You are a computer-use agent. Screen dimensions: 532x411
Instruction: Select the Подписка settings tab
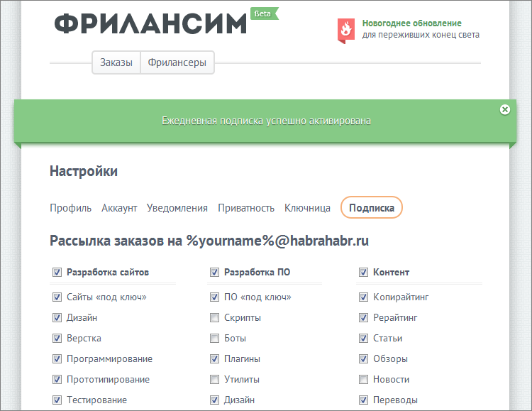tap(372, 207)
